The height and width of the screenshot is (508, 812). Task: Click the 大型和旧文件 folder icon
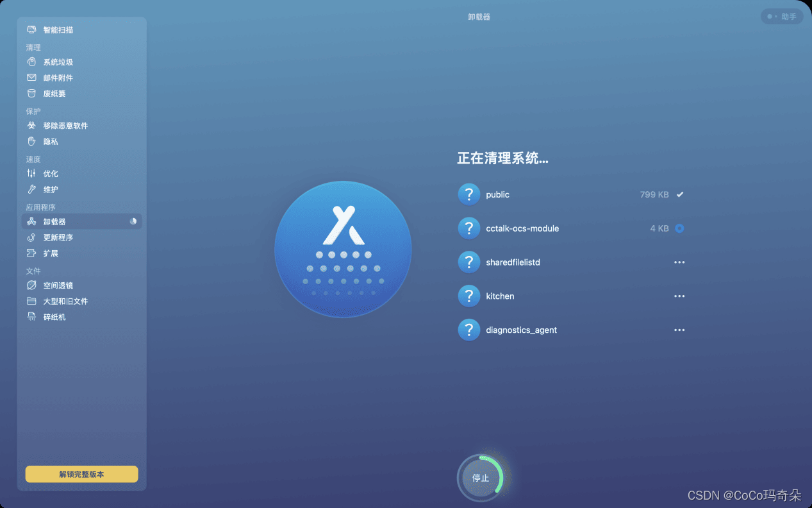click(31, 301)
